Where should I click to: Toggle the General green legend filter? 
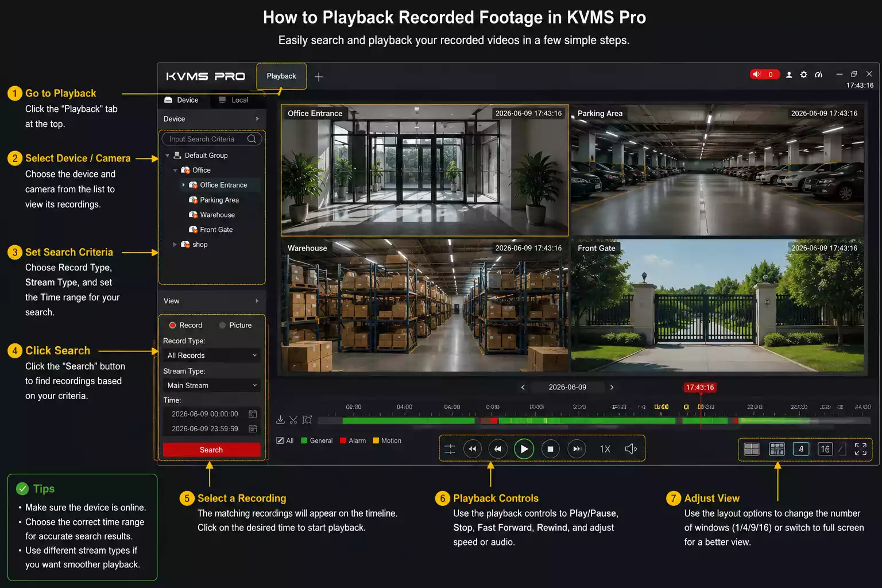[x=317, y=440]
